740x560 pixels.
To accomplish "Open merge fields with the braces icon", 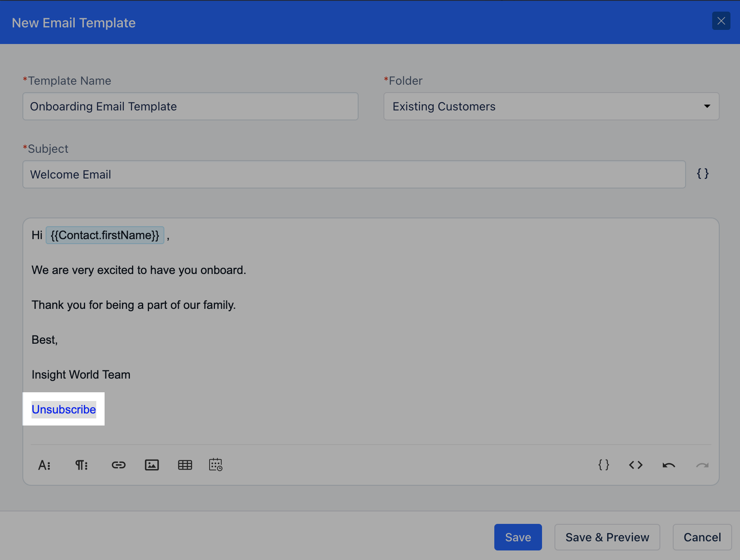I will (603, 465).
